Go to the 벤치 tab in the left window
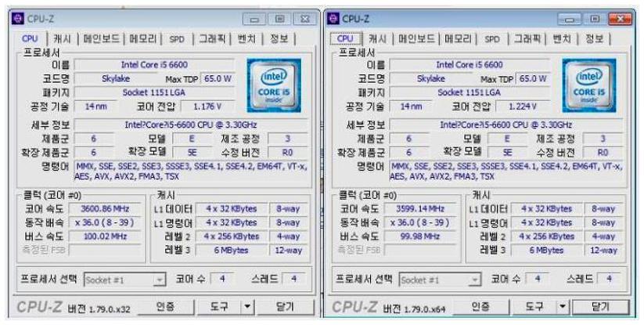The image size is (644, 325). 246,39
